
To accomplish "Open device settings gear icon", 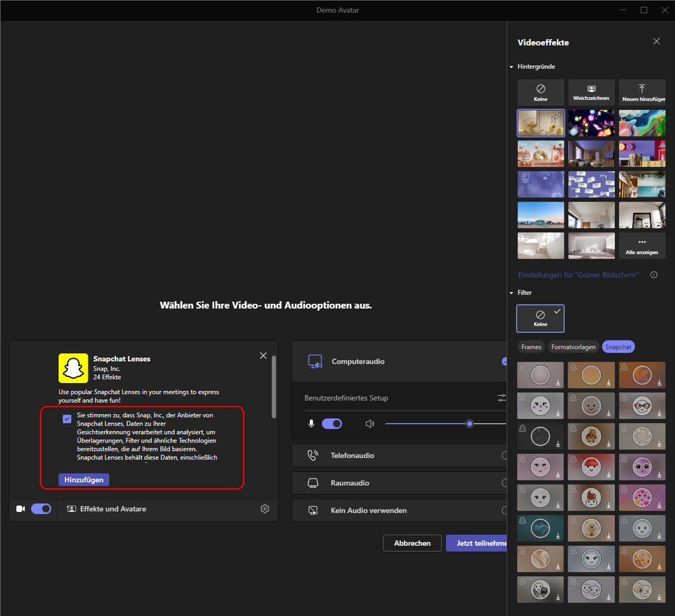I will coord(265,509).
